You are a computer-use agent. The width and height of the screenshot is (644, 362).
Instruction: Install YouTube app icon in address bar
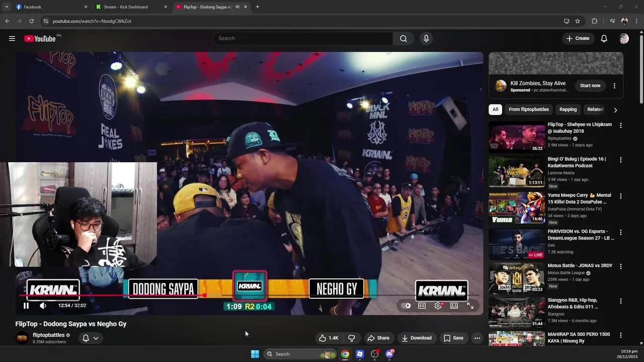pyautogui.click(x=567, y=21)
